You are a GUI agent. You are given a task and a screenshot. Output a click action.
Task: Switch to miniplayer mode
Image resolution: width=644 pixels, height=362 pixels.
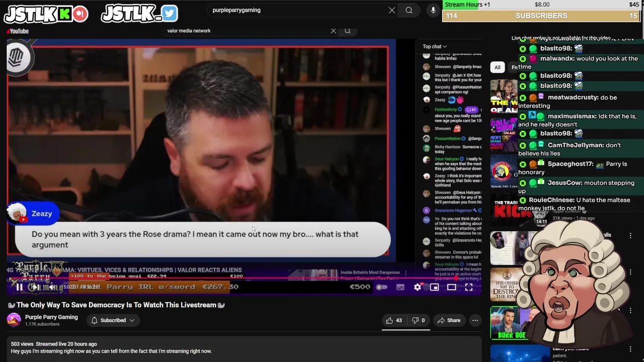435,287
